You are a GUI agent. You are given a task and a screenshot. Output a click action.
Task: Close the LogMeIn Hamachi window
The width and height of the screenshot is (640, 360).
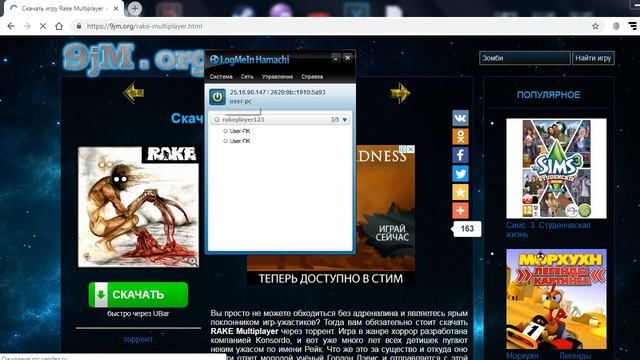tap(348, 58)
